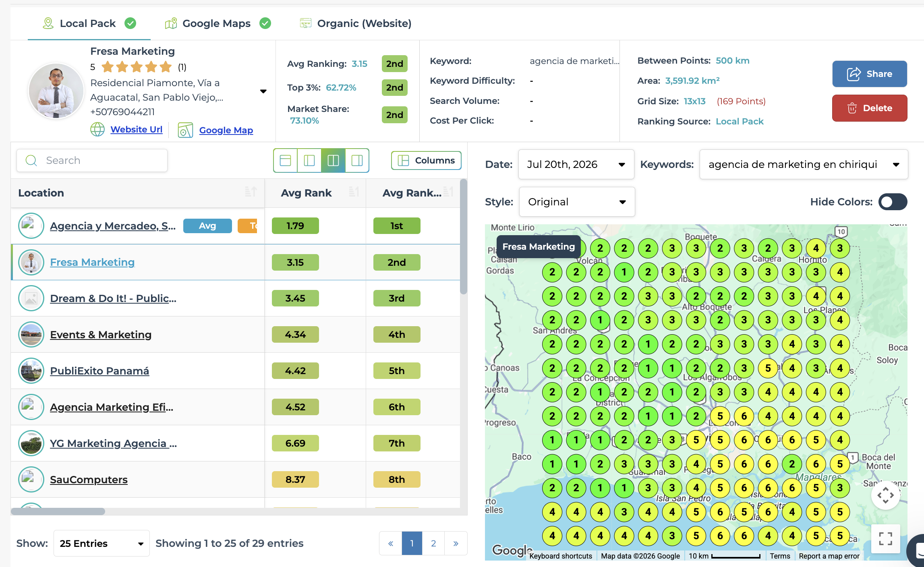Go to the previous page arrow
The height and width of the screenshot is (567, 924).
390,543
